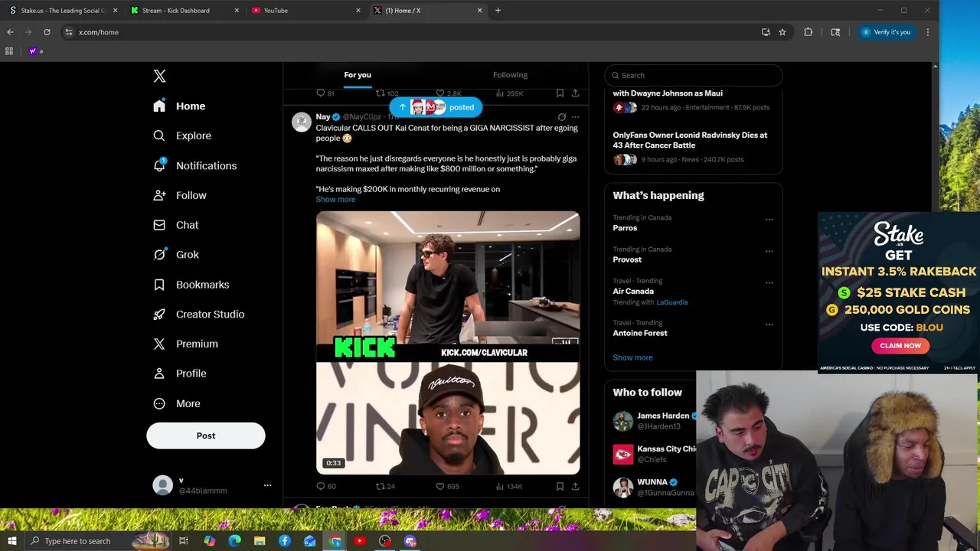The image size is (980, 551).
Task: Open the LaGuardia trending link
Action: point(672,302)
